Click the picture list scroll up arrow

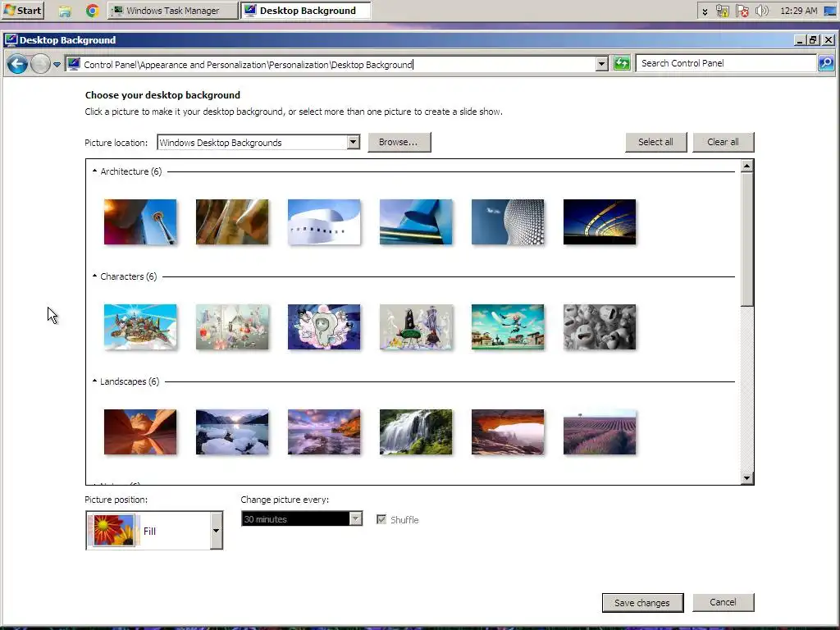tap(746, 166)
